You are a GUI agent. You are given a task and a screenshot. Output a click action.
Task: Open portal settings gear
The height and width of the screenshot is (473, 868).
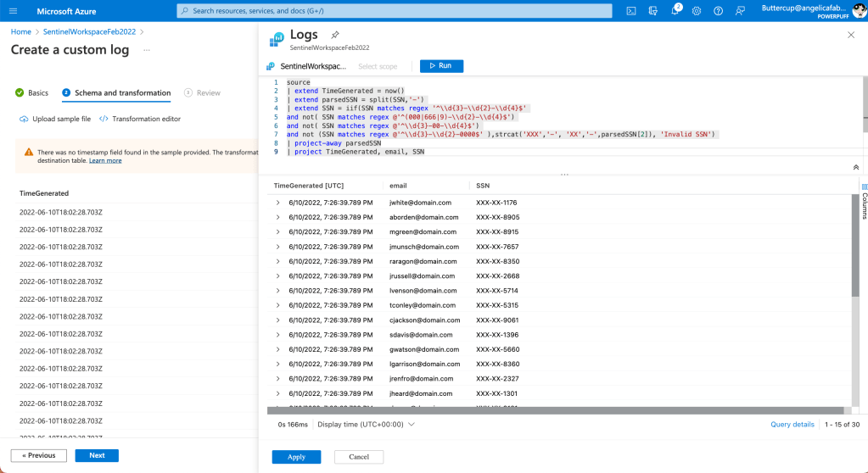click(x=697, y=11)
